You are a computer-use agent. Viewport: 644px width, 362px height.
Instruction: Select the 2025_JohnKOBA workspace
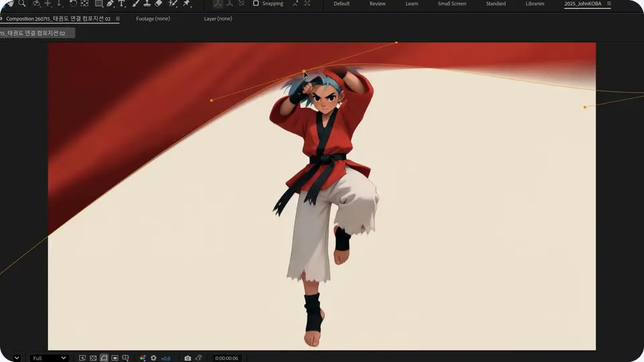(582, 3)
